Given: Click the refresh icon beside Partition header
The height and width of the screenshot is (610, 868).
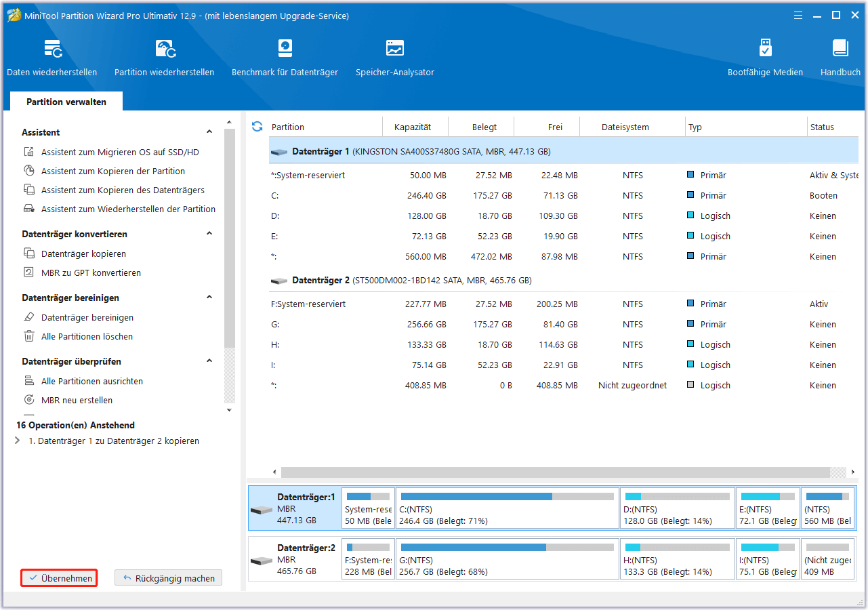Looking at the screenshot, I should [257, 127].
